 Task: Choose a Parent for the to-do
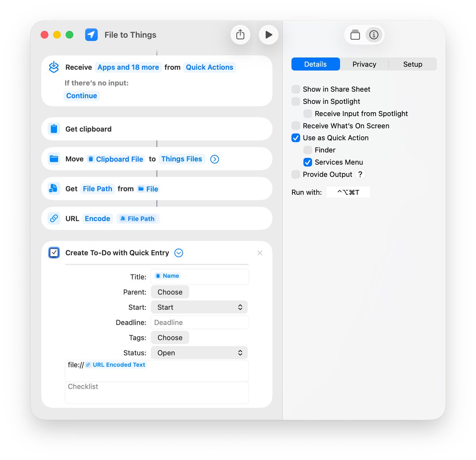[x=170, y=292]
